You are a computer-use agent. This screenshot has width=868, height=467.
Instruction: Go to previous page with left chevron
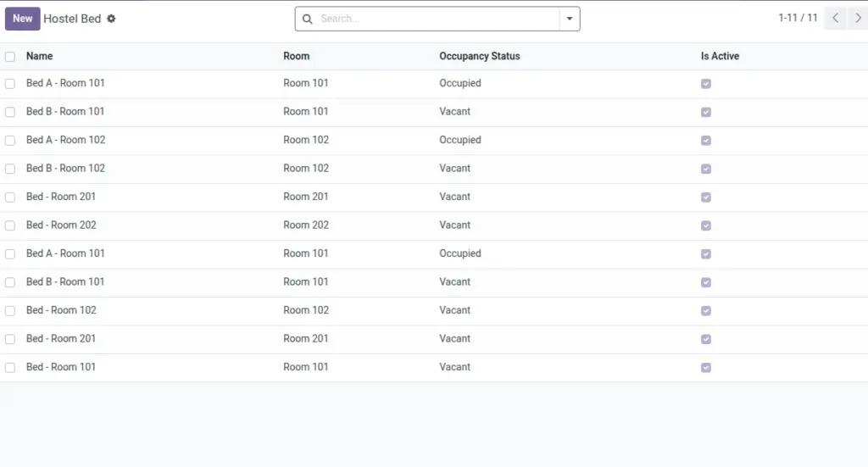835,19
